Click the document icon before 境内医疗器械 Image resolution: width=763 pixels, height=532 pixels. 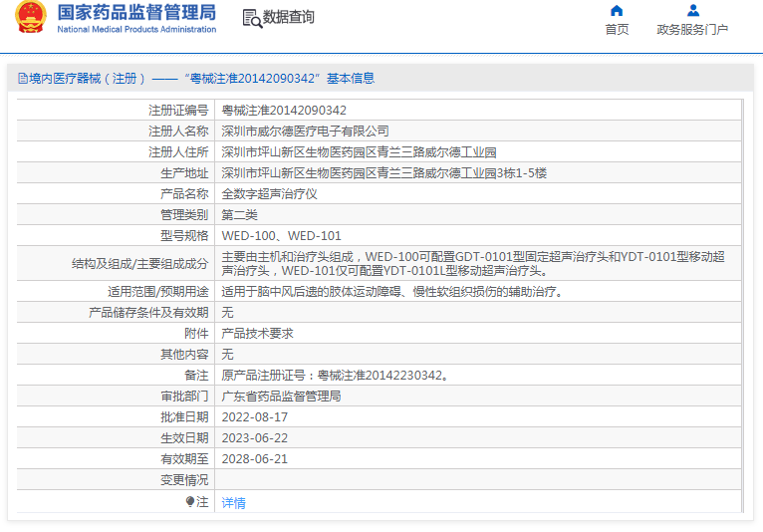[22, 79]
